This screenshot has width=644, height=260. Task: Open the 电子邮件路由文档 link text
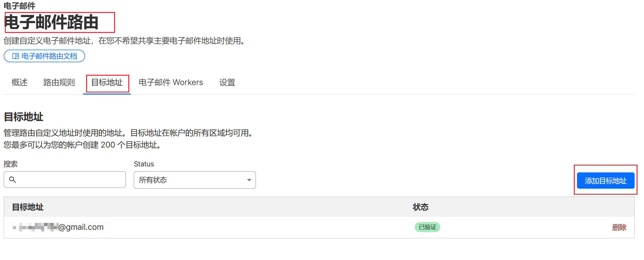49,56
